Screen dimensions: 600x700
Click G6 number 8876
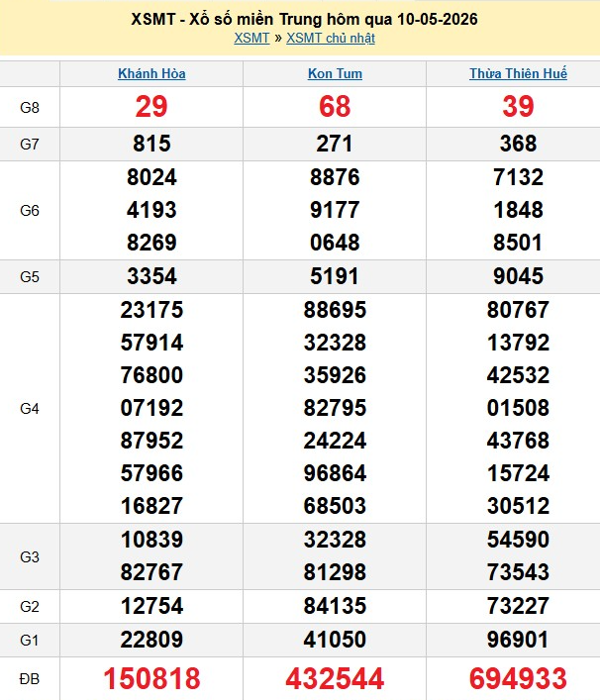335,177
